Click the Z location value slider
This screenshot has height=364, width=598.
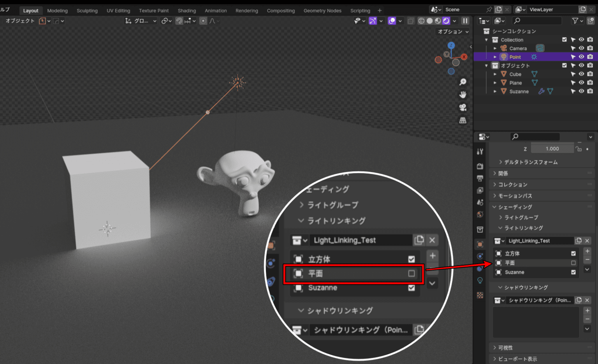coord(552,148)
